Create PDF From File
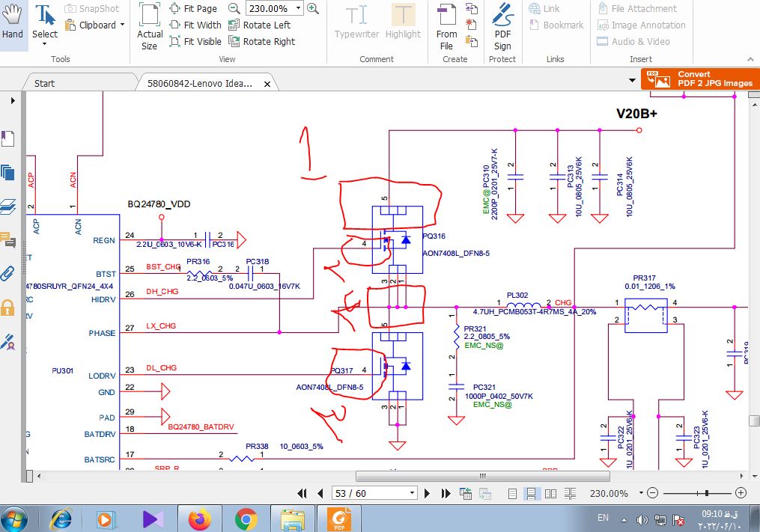 point(446,27)
